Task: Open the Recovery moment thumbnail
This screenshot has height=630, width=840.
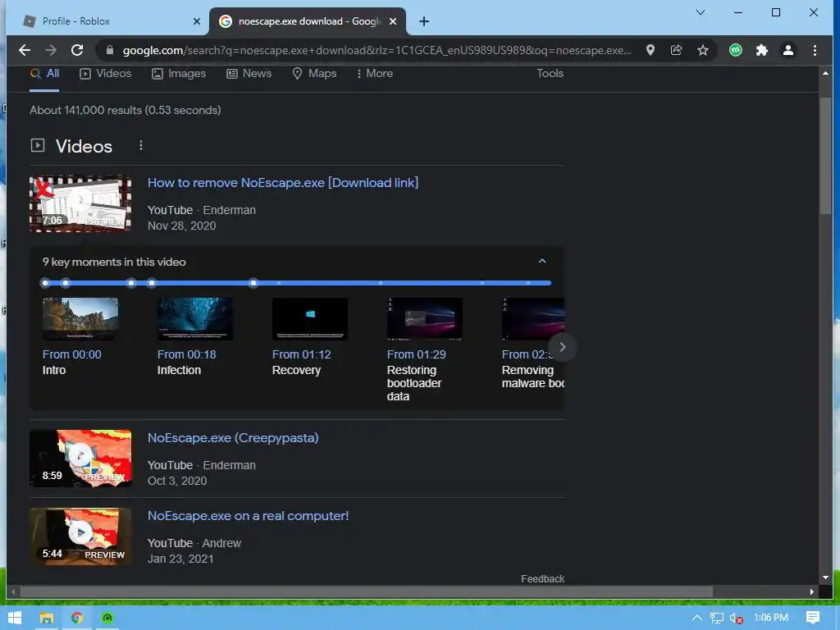Action: coord(310,319)
